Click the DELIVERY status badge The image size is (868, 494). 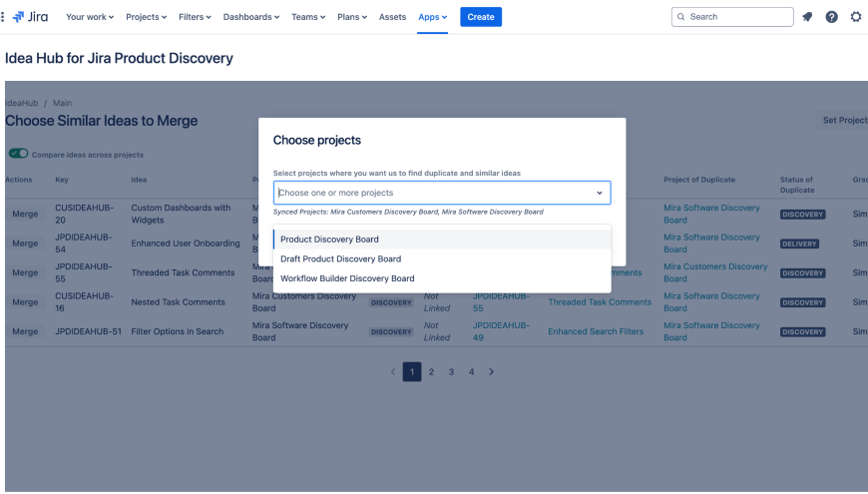799,244
